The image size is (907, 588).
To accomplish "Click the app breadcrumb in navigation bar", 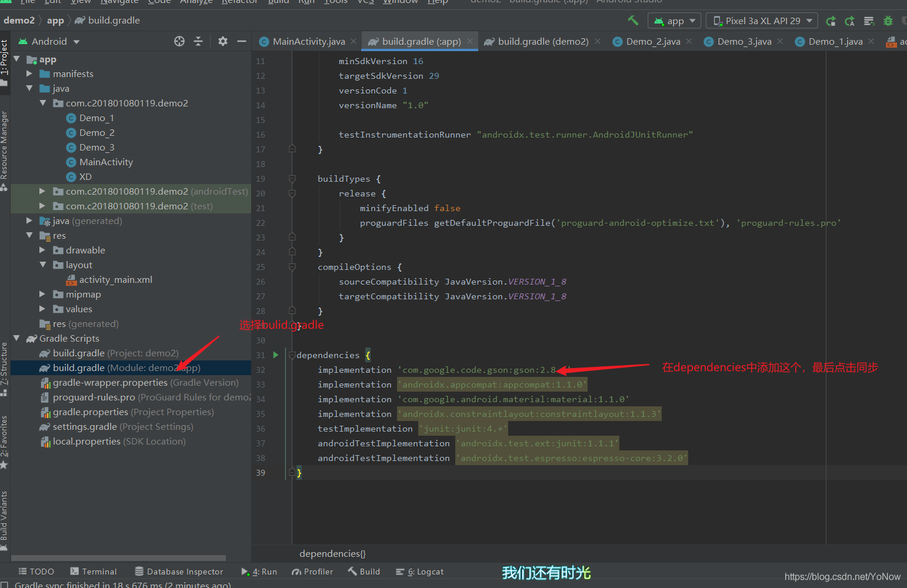I will point(55,20).
